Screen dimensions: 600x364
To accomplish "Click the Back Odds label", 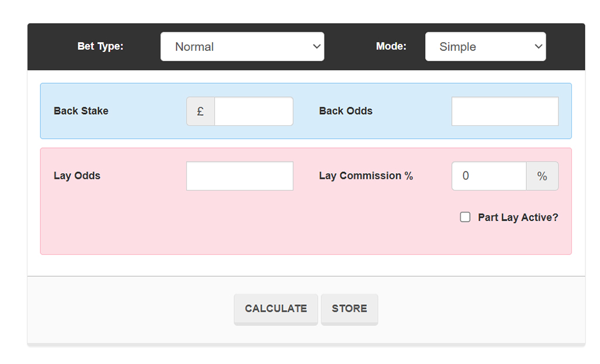I will point(345,111).
